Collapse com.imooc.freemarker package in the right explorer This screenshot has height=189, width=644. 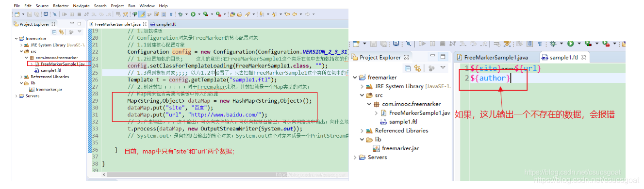pyautogui.click(x=368, y=104)
